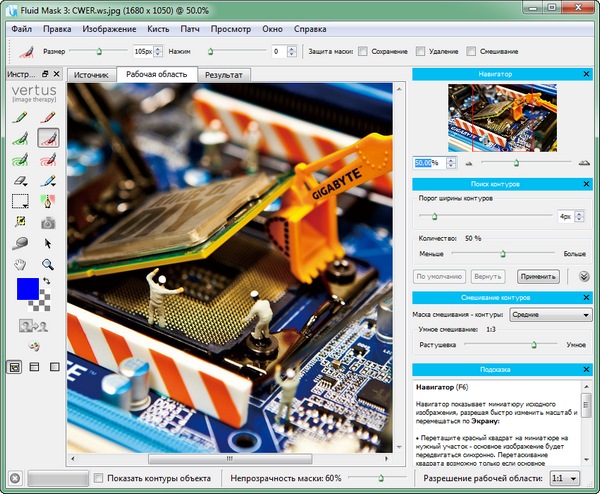
Task: Open the Изображение menu
Action: click(110, 29)
